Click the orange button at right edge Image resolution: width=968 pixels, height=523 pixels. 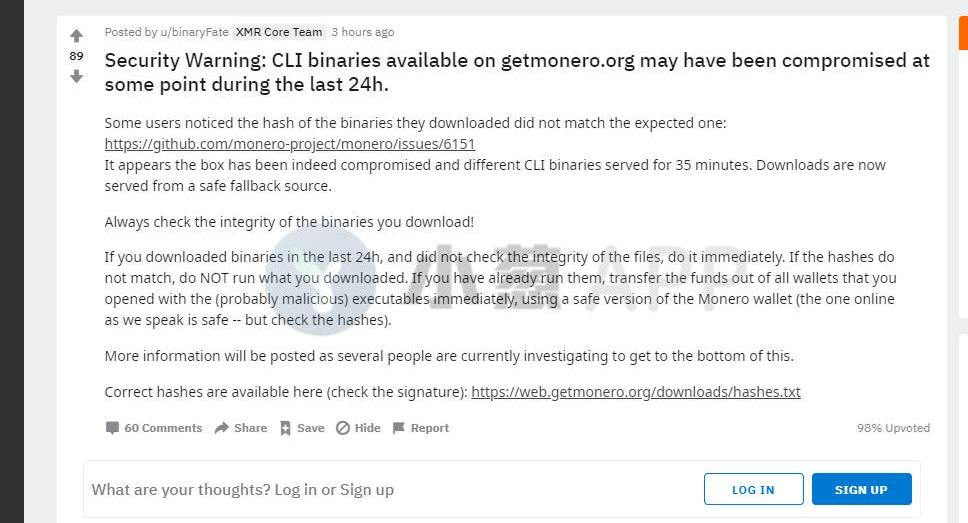coord(963,33)
